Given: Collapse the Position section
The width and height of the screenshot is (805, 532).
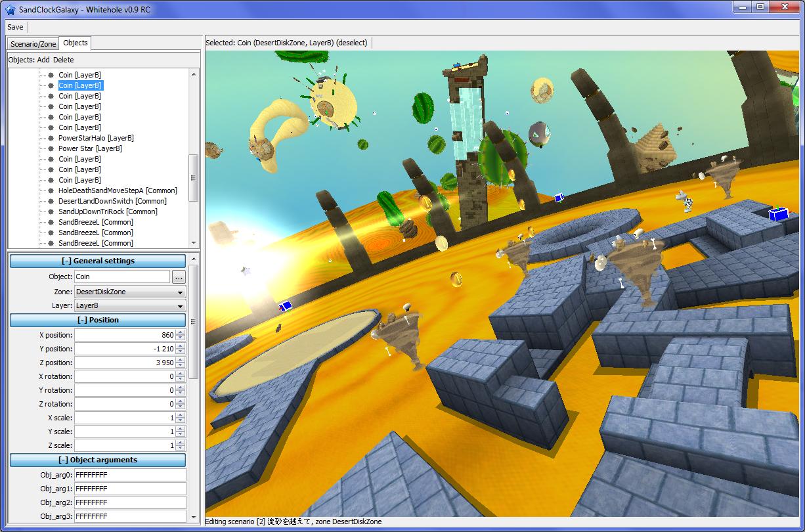Looking at the screenshot, I should pyautogui.click(x=98, y=320).
